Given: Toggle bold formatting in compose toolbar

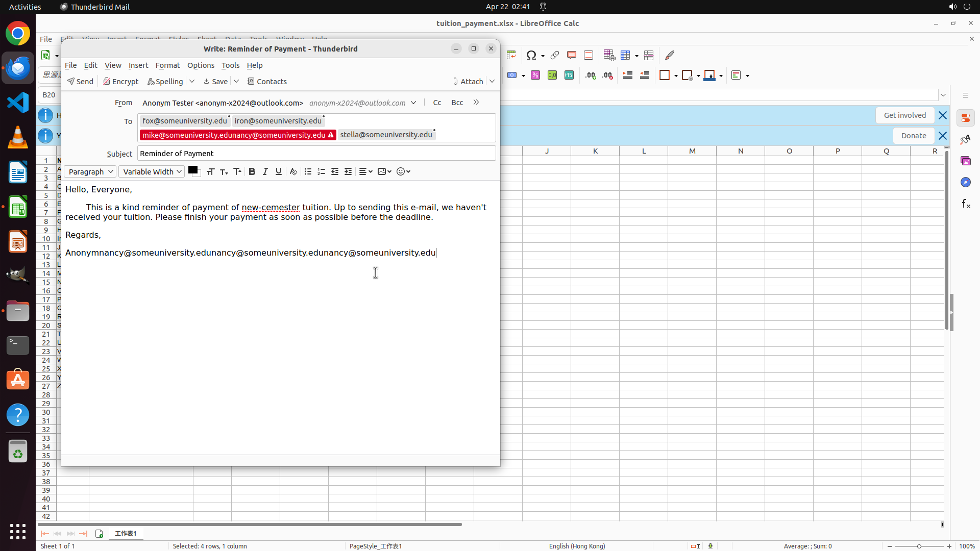Looking at the screenshot, I should pyautogui.click(x=252, y=171).
